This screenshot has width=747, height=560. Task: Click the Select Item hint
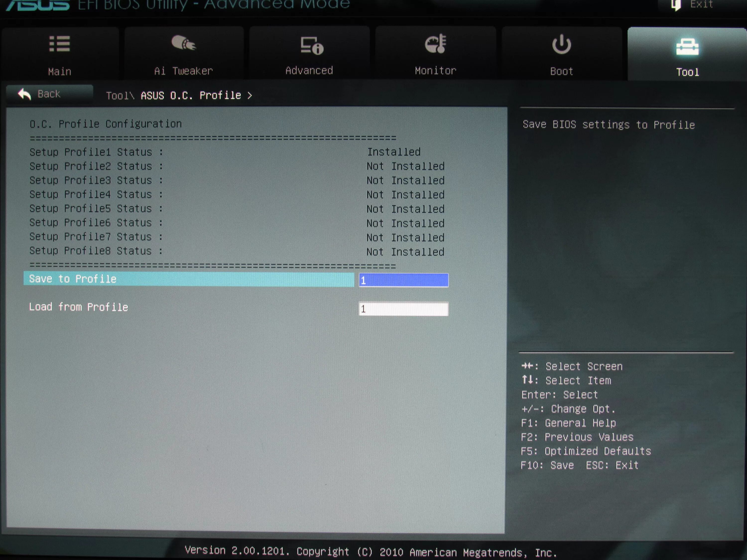click(x=566, y=380)
